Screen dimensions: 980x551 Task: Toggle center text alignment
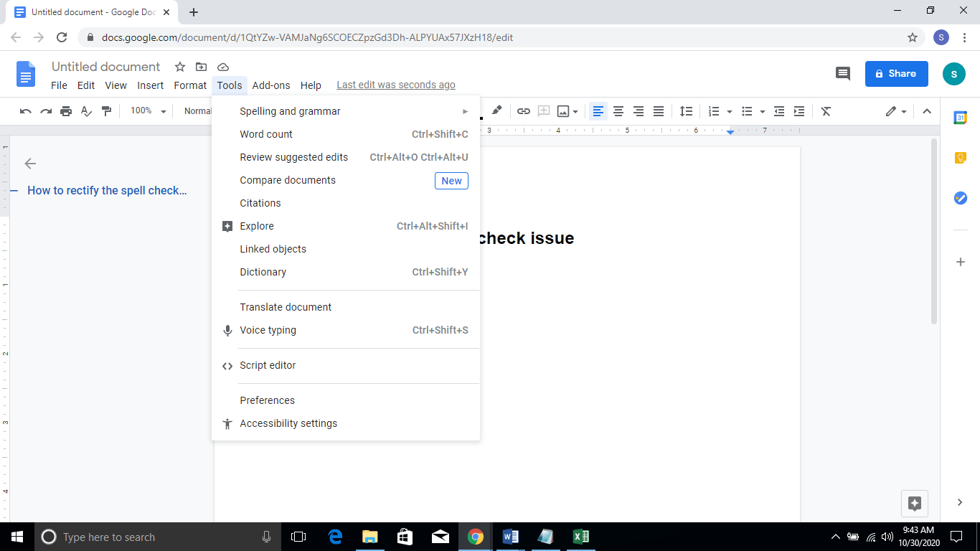[x=618, y=110]
